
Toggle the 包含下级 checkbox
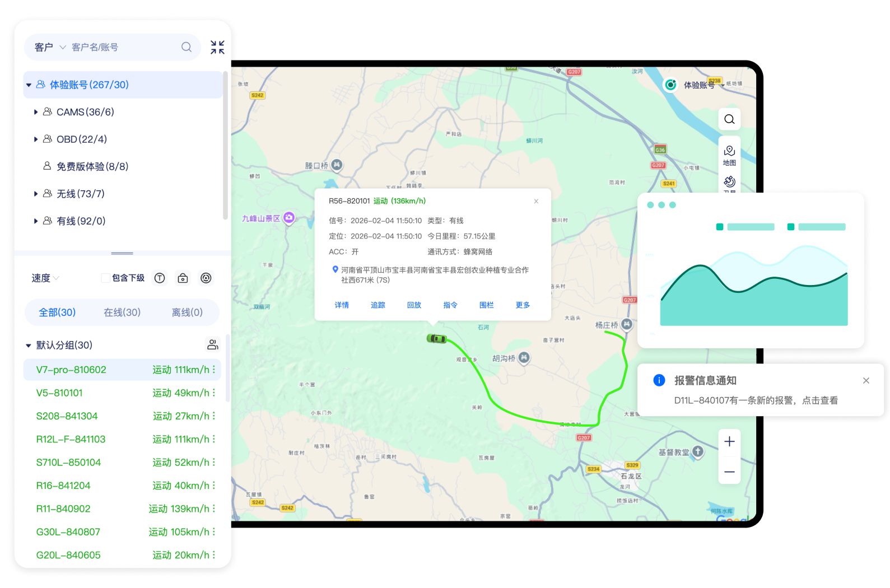105,278
